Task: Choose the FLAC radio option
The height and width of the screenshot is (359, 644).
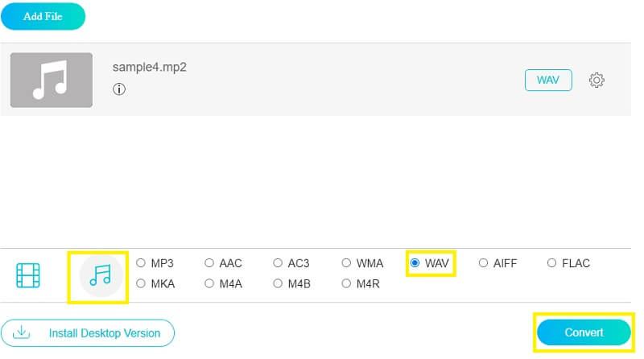Action: point(552,263)
